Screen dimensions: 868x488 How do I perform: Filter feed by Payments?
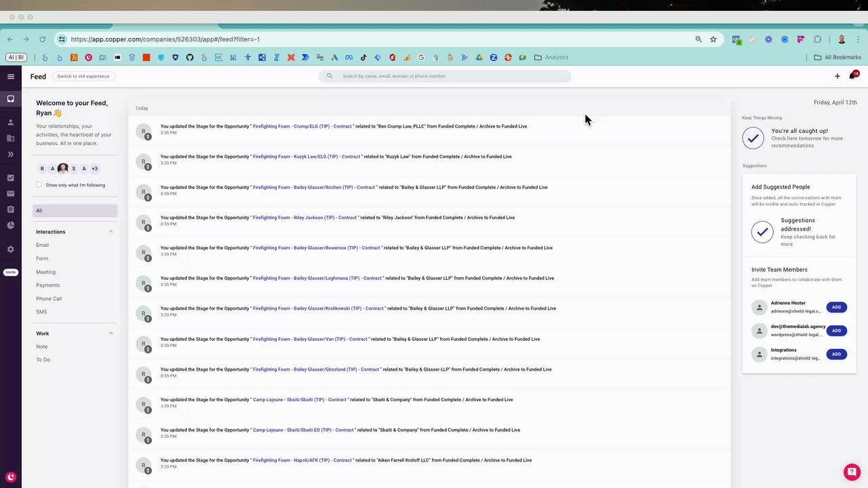[x=47, y=285]
